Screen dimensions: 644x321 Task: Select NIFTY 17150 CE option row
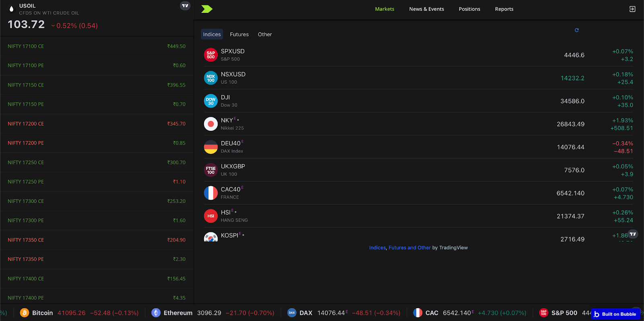click(x=97, y=85)
